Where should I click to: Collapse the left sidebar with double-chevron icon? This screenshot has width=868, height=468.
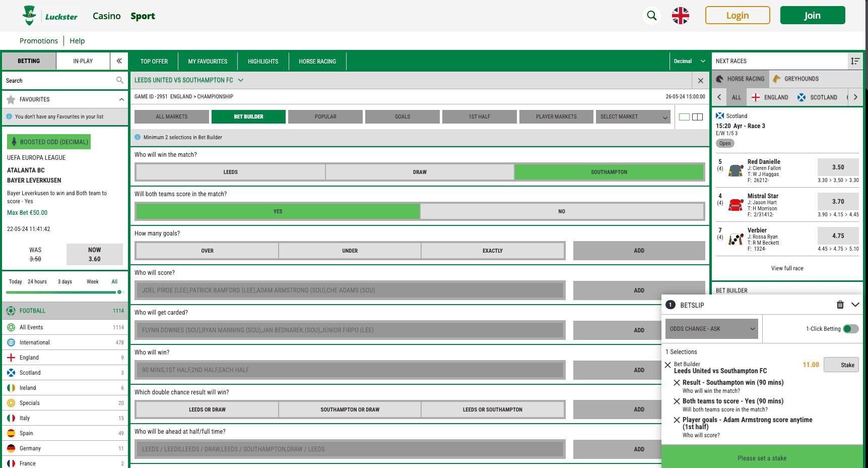119,61
